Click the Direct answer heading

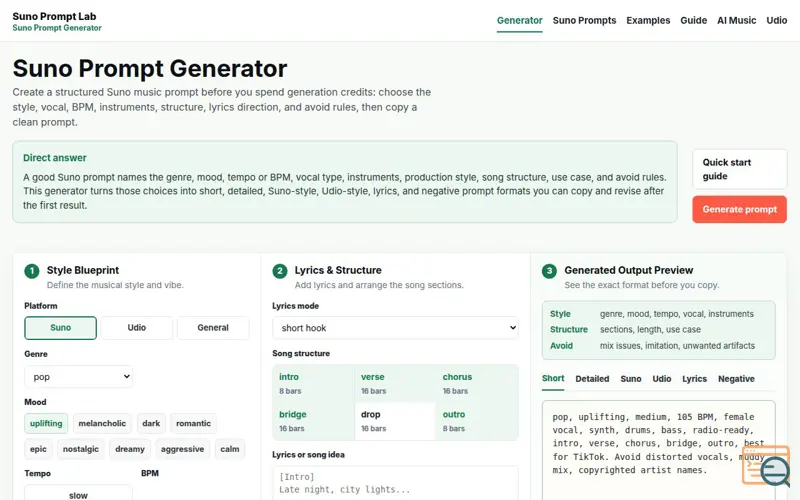(55, 158)
